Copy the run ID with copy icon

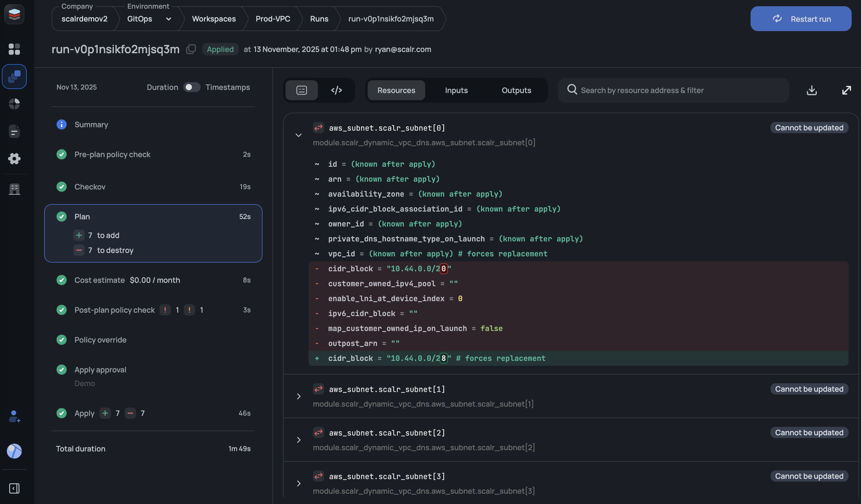191,49
